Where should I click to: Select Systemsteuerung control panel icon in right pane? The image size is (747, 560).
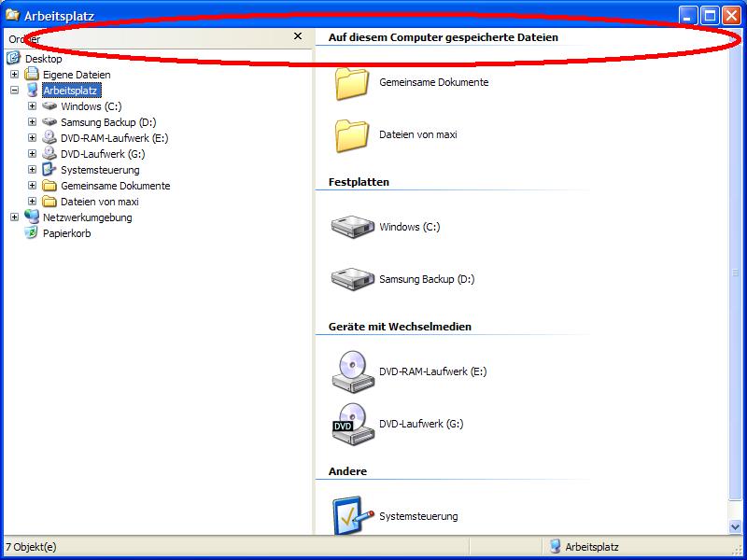(x=353, y=515)
